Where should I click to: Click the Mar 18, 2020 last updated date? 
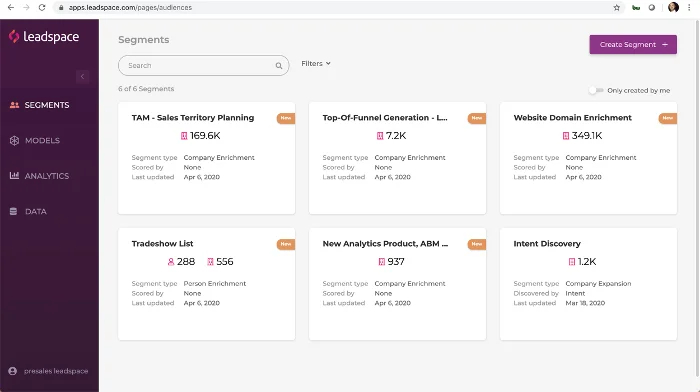click(585, 303)
